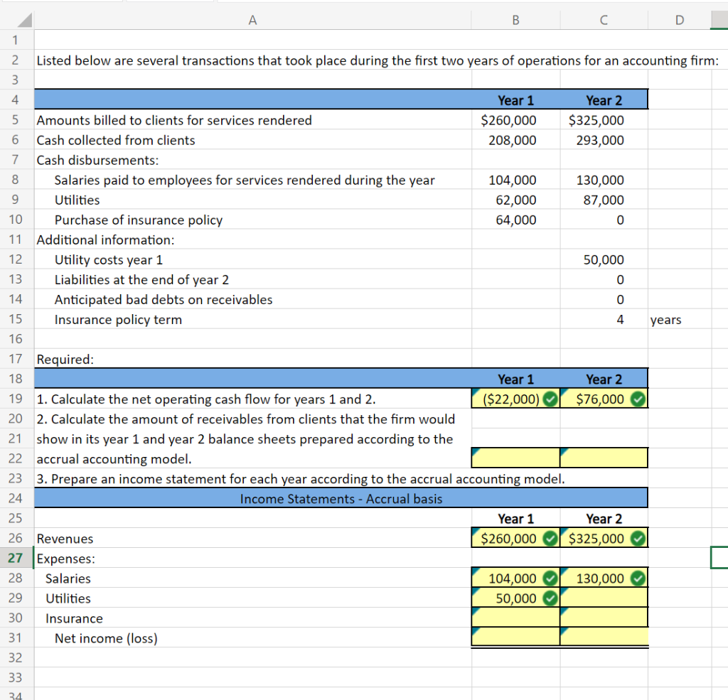Select column C header
This screenshot has width=728, height=700.
[x=604, y=20]
